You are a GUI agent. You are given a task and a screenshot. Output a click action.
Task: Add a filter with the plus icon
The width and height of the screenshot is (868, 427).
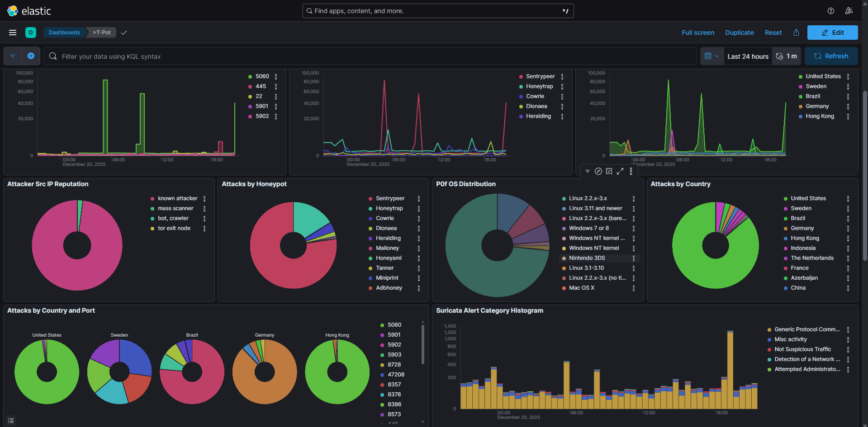pyautogui.click(x=31, y=56)
